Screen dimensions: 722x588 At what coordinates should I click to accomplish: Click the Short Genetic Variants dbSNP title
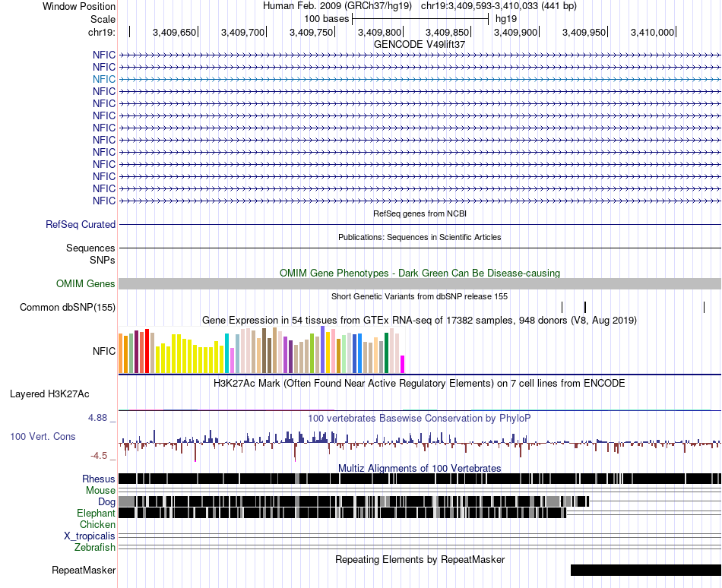coord(420,296)
